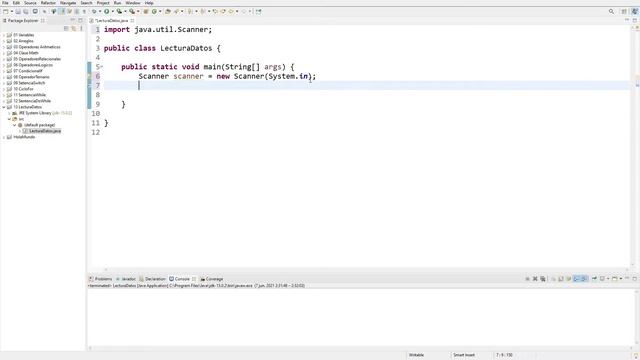The height and width of the screenshot is (360, 640).
Task: Select the HolaMundo project
Action: (24, 137)
